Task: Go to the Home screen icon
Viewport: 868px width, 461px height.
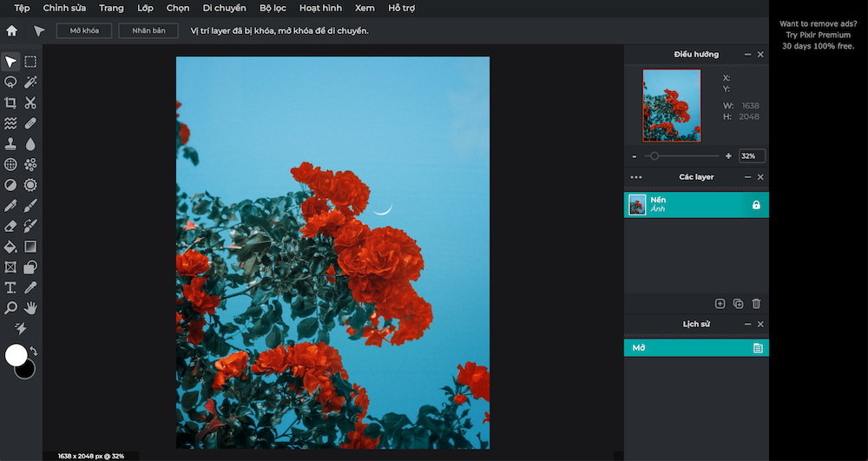Action: [x=11, y=31]
